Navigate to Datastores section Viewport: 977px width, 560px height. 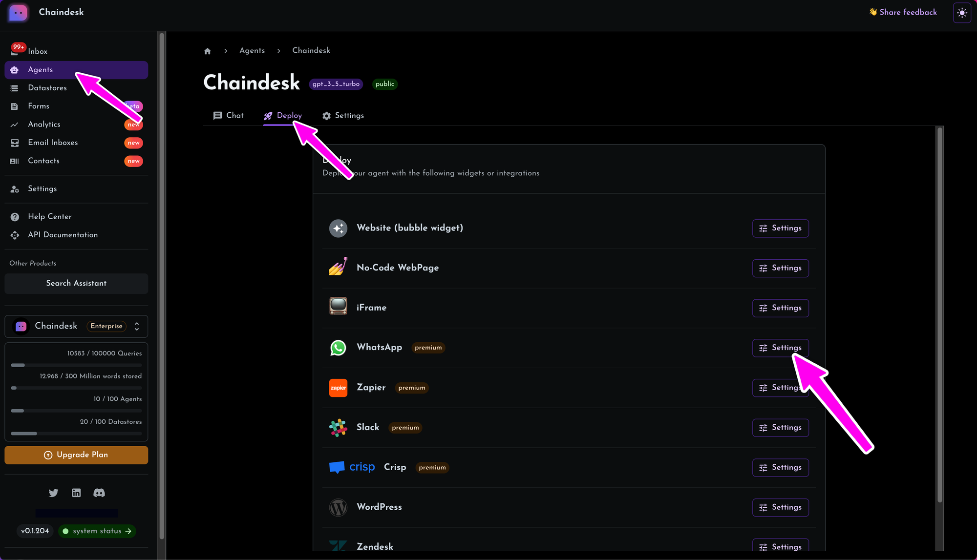[47, 88]
